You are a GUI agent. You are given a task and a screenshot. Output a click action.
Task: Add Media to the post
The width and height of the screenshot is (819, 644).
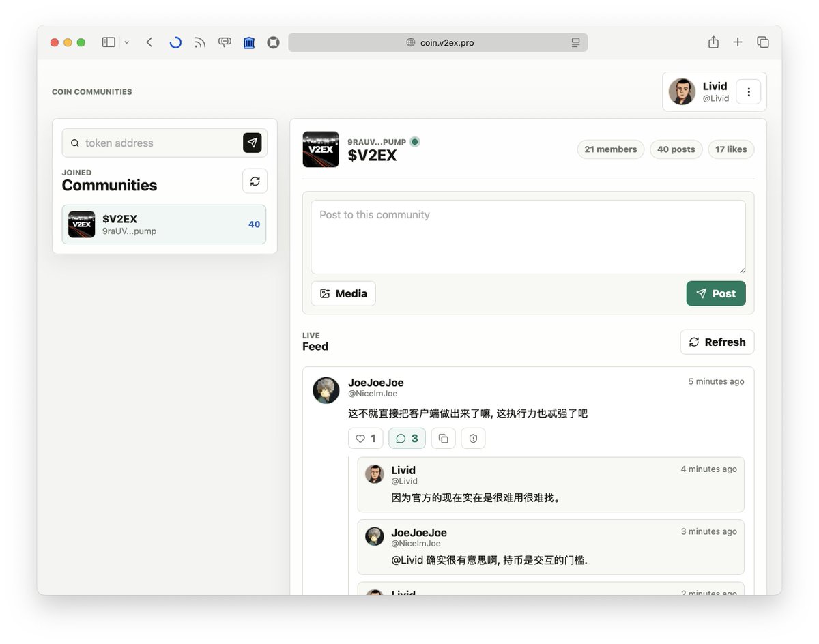(x=343, y=293)
